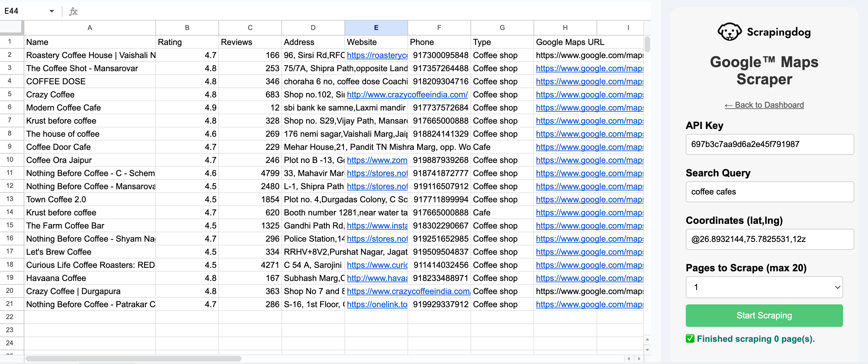
Task: Click the green checkmark beside the scraping status
Action: tap(690, 339)
